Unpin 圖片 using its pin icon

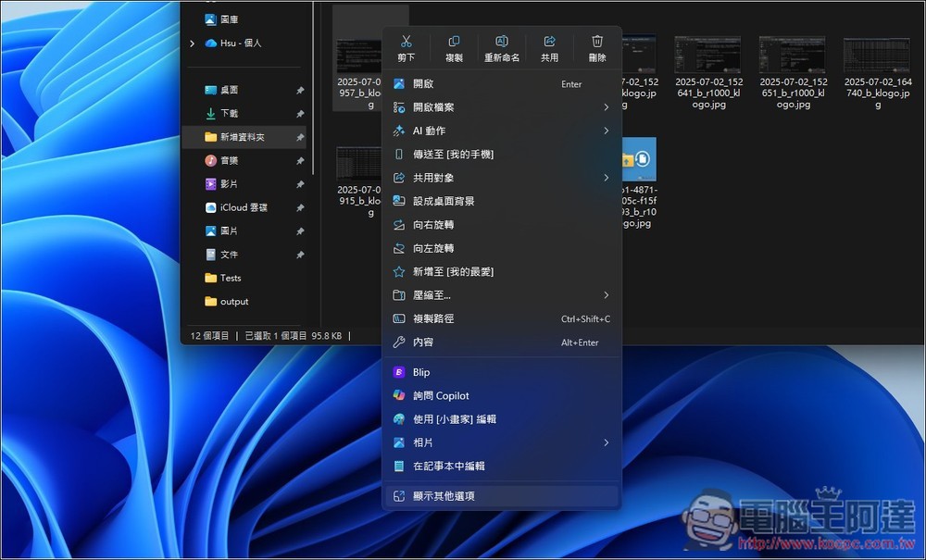[x=300, y=231]
